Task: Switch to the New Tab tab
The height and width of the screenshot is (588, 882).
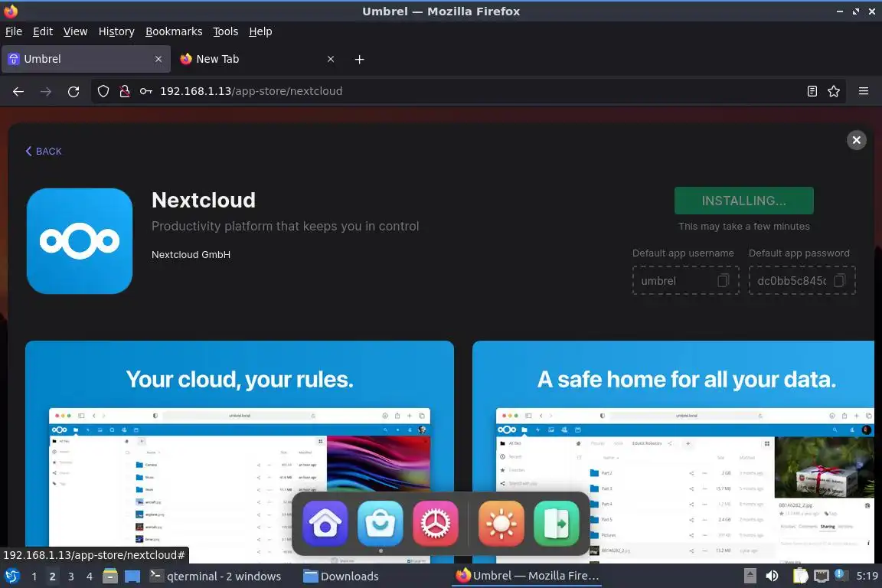Action: tap(258, 59)
